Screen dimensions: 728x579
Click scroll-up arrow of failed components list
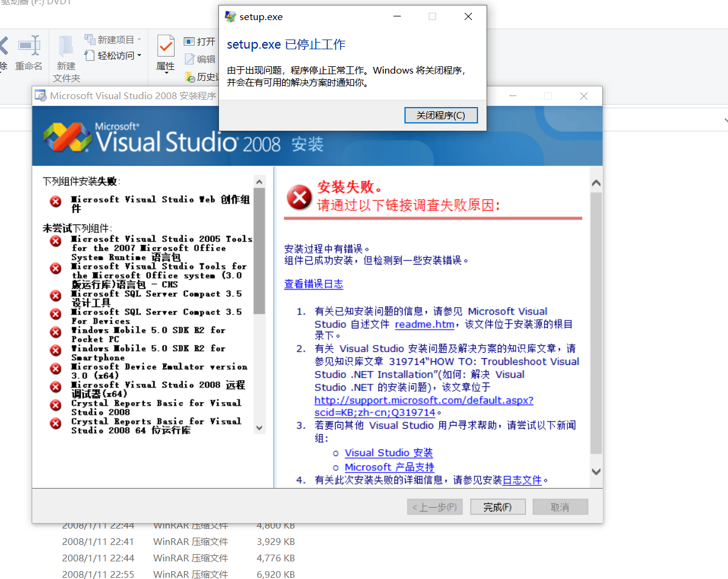pos(259,182)
